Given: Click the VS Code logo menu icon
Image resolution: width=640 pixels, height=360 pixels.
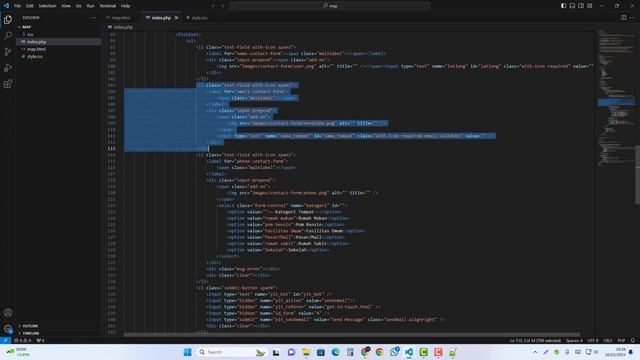Looking at the screenshot, I should pyautogui.click(x=6, y=6).
